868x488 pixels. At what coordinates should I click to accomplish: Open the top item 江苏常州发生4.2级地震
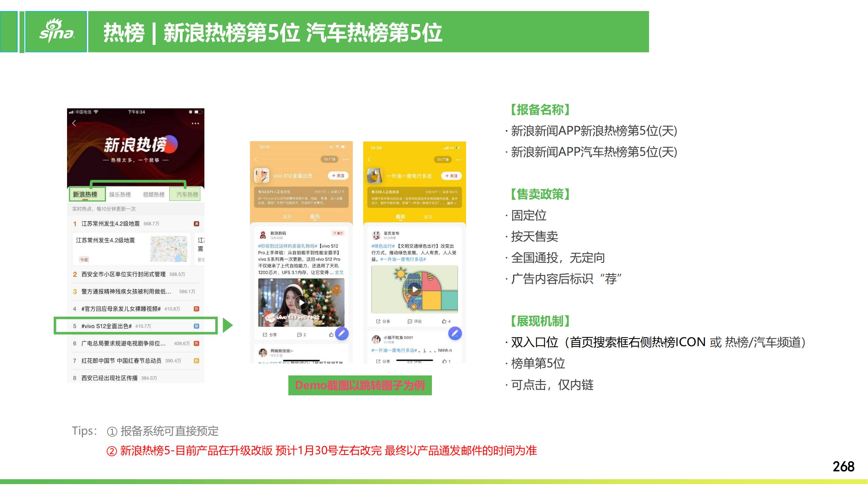[x=111, y=224]
